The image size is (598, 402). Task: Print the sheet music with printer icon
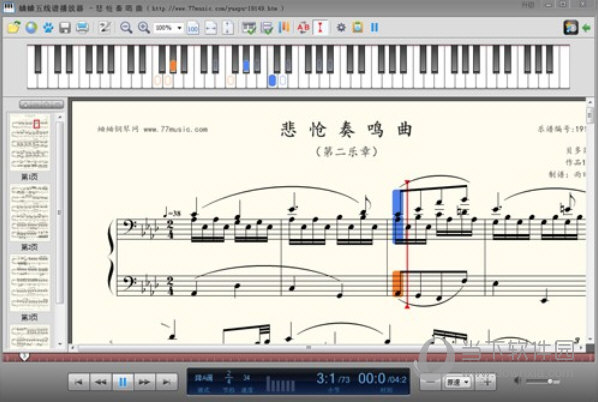(82, 27)
